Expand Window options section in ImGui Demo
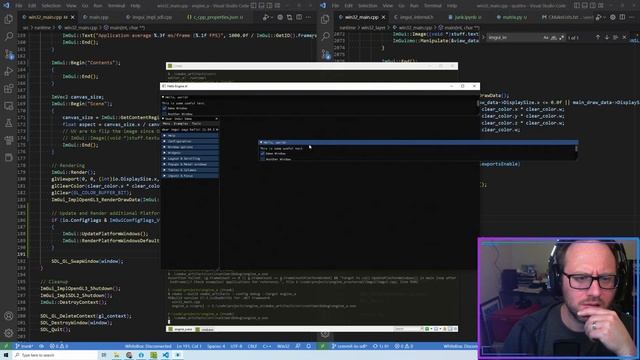The image size is (640, 360). tap(190, 147)
